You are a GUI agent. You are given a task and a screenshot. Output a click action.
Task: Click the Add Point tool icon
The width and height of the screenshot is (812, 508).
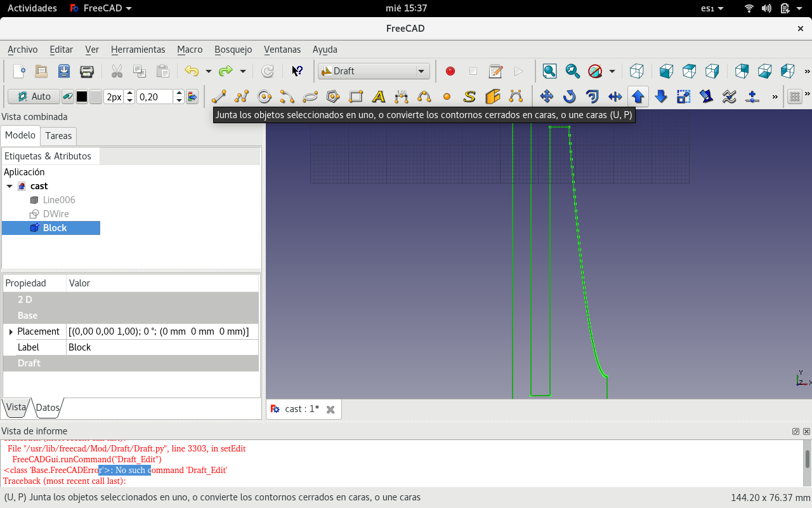tap(752, 97)
